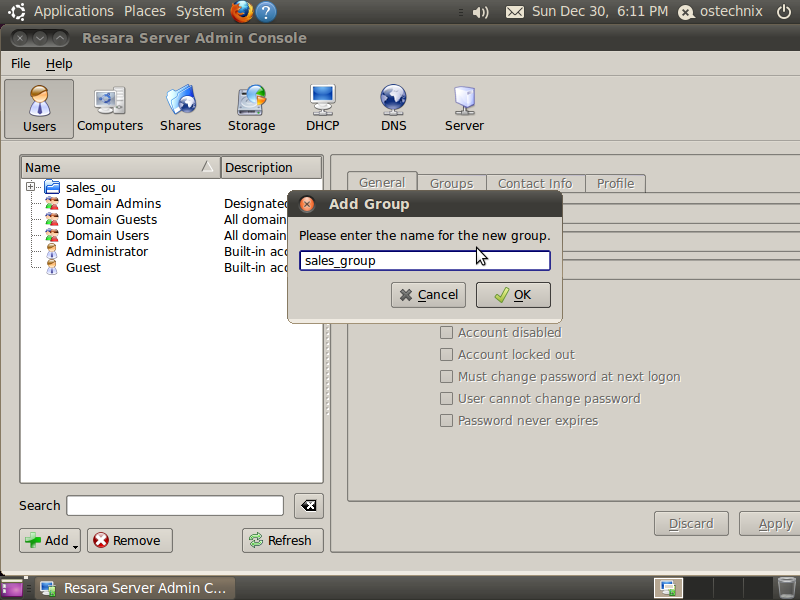Viewport: 800px width, 600px height.
Task: Sort by the Name column header
Action: (x=120, y=167)
